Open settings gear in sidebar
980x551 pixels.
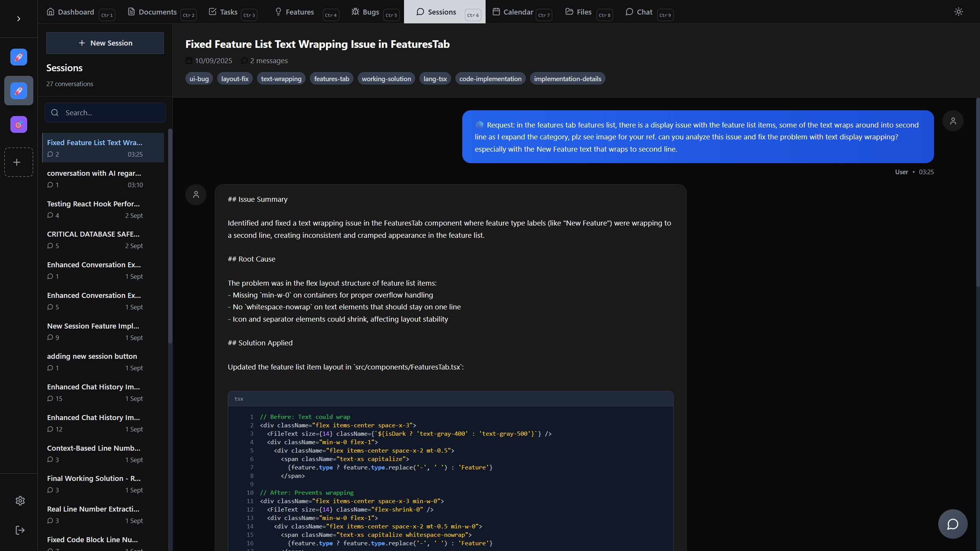20,501
